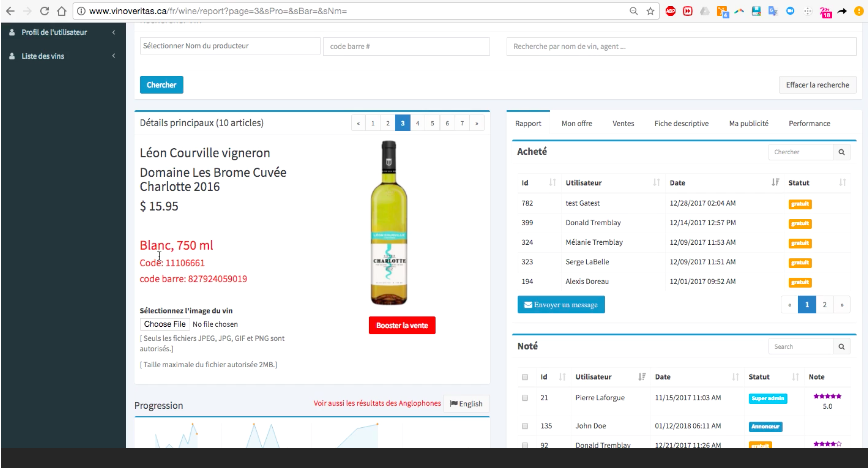Click the red fast-forward extension icon
The image size is (868, 469).
[688, 11]
